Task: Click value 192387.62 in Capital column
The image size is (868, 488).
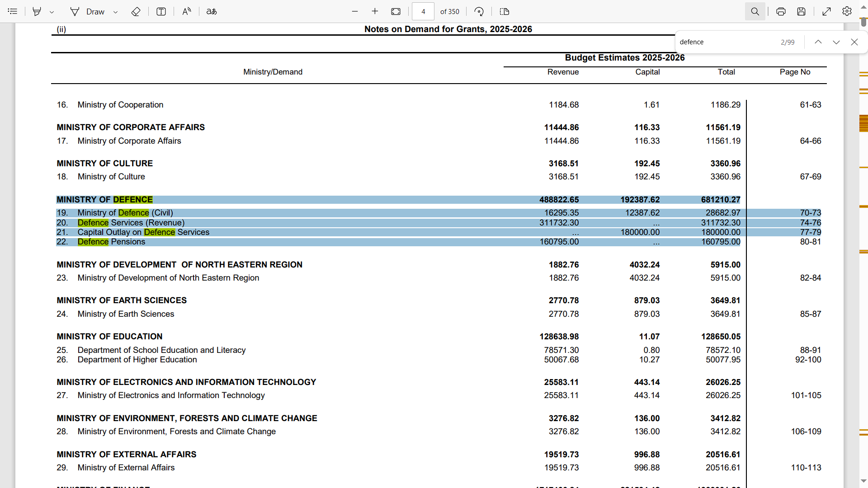Action: pos(640,200)
